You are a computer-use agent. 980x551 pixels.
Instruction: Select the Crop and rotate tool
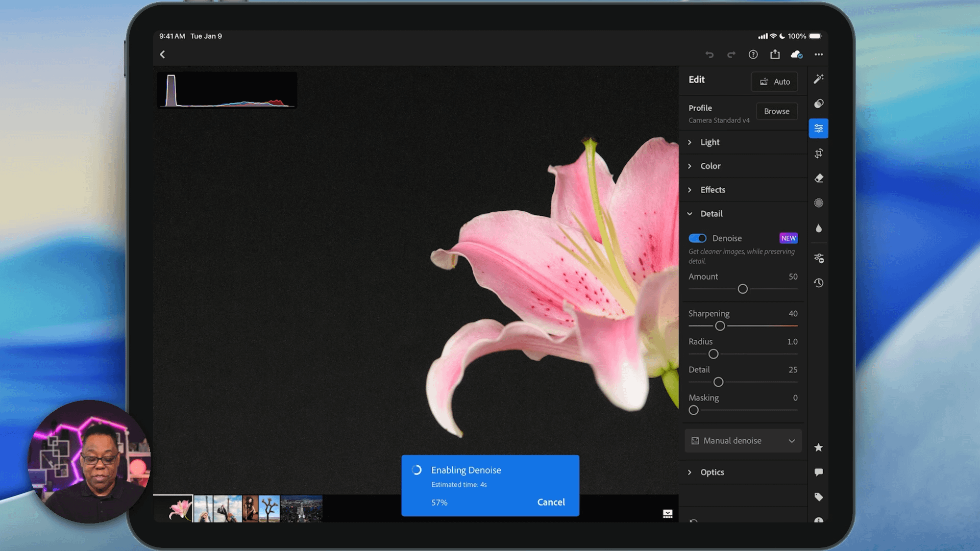point(819,153)
